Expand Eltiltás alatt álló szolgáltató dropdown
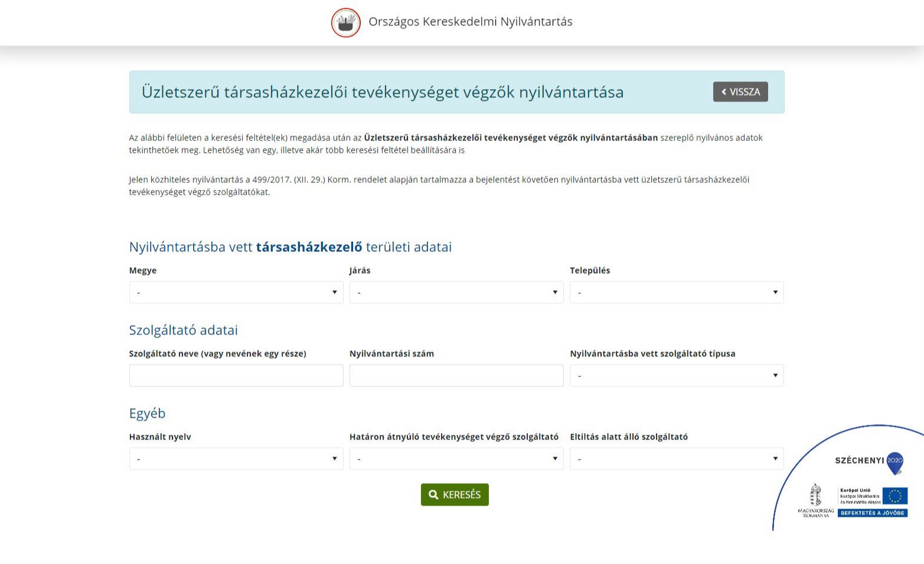This screenshot has height=564, width=924. [676, 459]
